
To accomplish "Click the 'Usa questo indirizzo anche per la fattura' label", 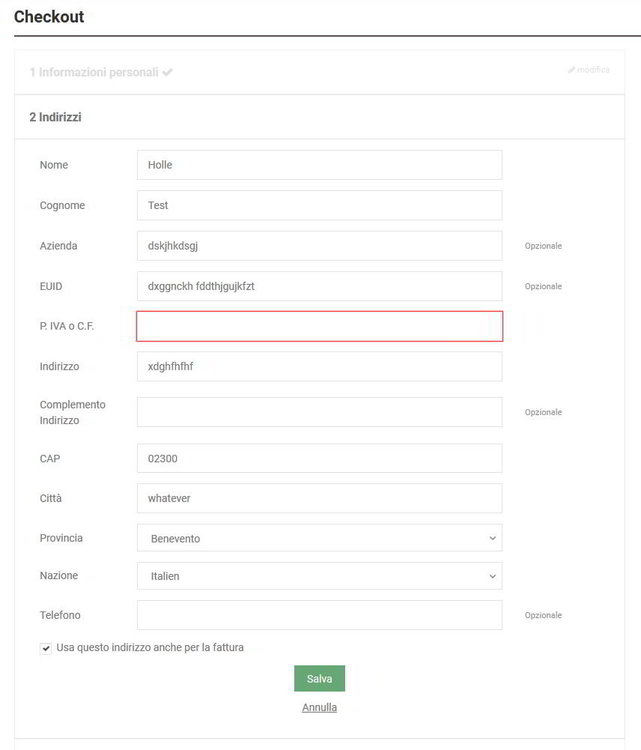I will click(x=150, y=648).
